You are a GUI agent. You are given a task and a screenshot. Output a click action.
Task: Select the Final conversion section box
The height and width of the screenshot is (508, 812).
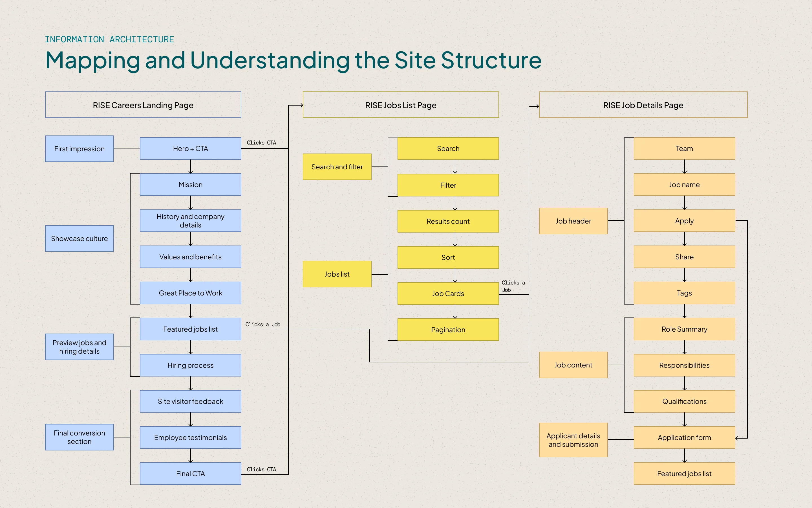point(80,437)
